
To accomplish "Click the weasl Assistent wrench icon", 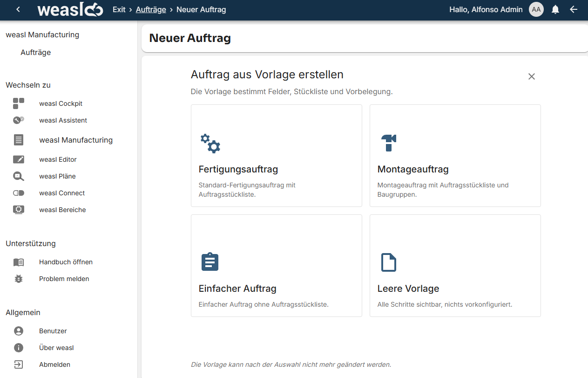I will [19, 120].
